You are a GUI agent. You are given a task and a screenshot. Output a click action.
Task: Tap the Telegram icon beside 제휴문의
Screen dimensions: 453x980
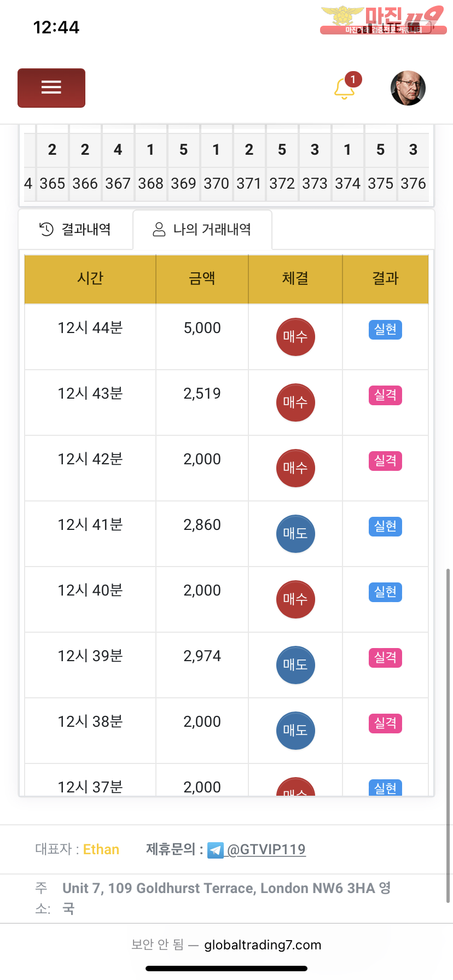click(x=216, y=850)
